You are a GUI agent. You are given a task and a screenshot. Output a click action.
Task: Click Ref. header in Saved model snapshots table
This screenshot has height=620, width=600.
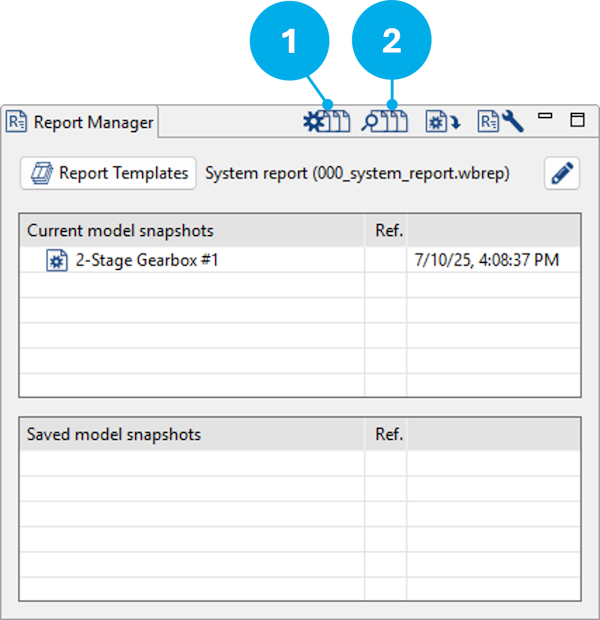[x=388, y=435]
